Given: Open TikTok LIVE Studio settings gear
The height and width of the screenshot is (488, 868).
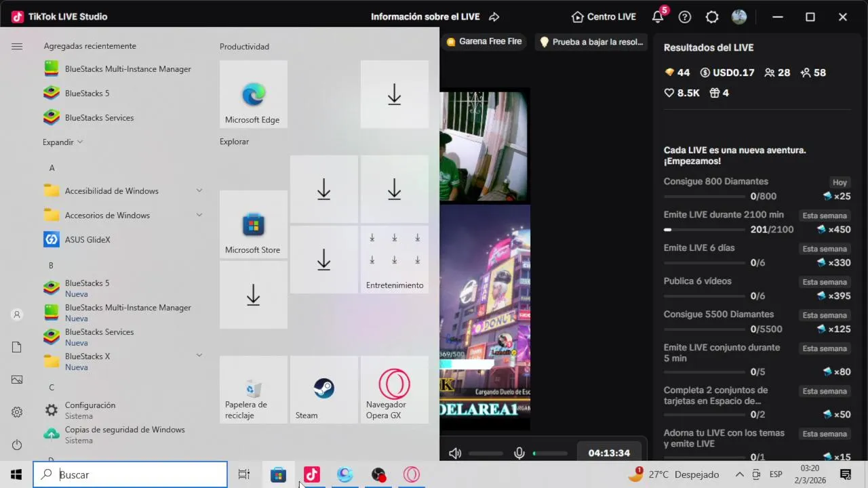Looking at the screenshot, I should [x=712, y=17].
